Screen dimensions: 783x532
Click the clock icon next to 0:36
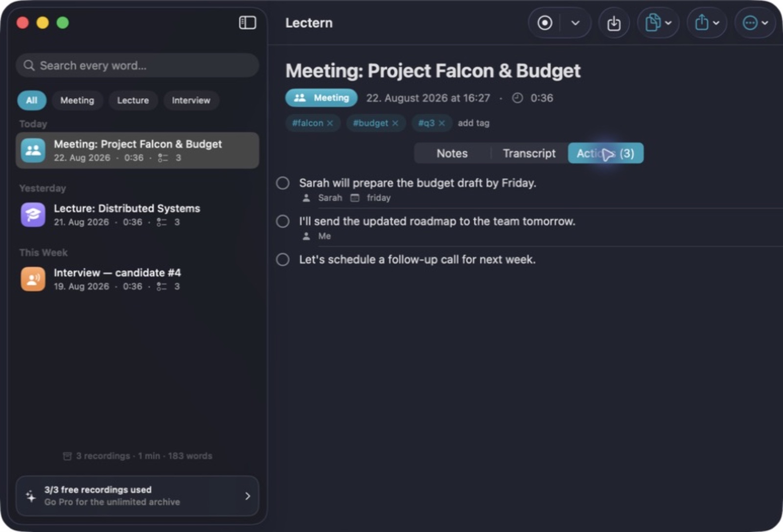(517, 98)
